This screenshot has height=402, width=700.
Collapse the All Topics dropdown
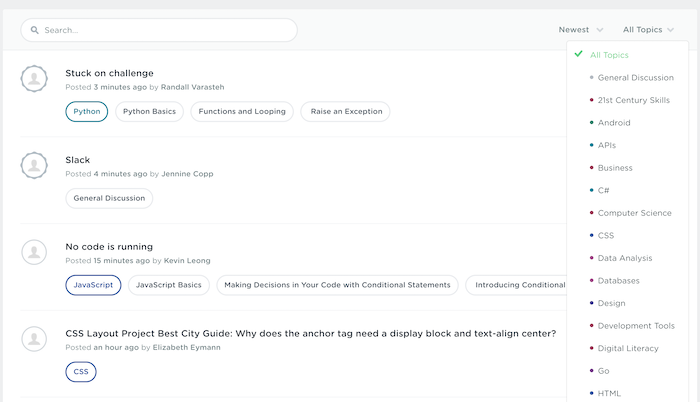click(648, 30)
